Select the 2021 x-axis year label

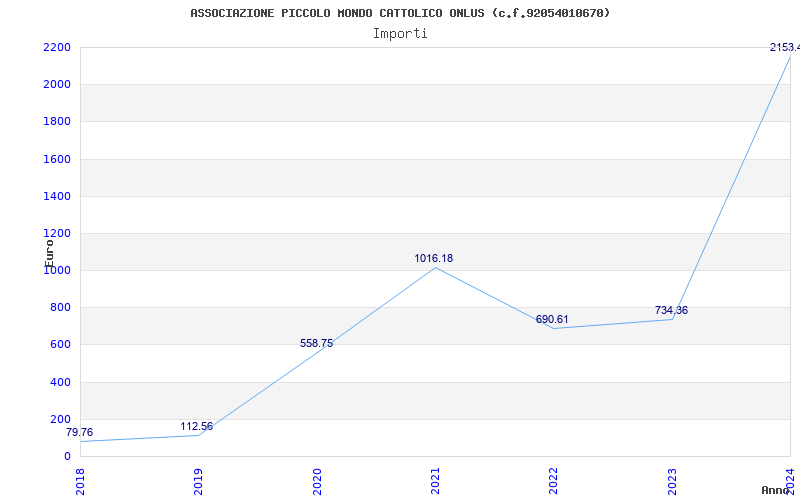click(x=435, y=481)
